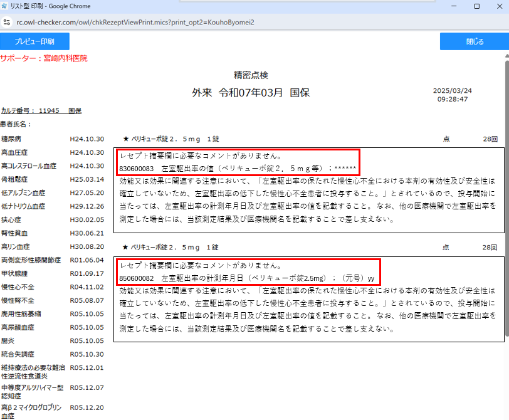Click the 28回 count of the first entry
Viewport: 509px width, 420px height.
point(490,139)
